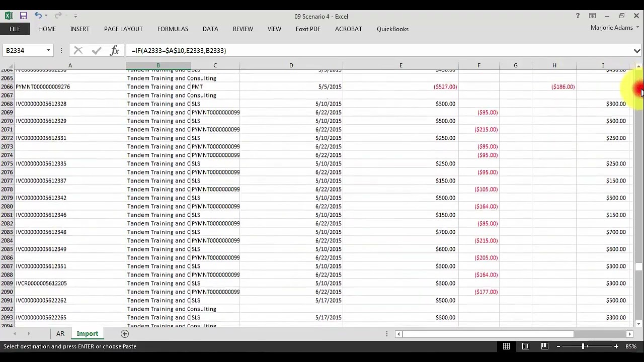
Task: Switch to Page Break Preview
Action: (544, 346)
